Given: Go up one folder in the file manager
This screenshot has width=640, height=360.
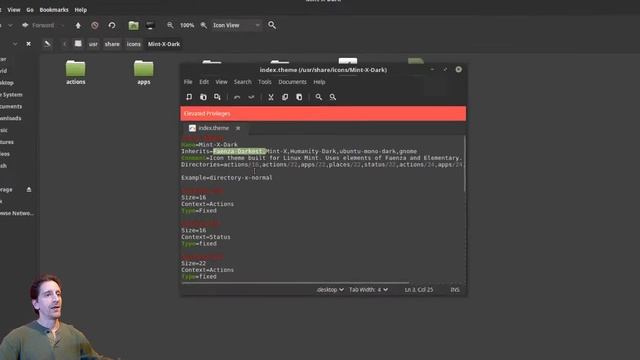Looking at the screenshot, I should pos(78,25).
